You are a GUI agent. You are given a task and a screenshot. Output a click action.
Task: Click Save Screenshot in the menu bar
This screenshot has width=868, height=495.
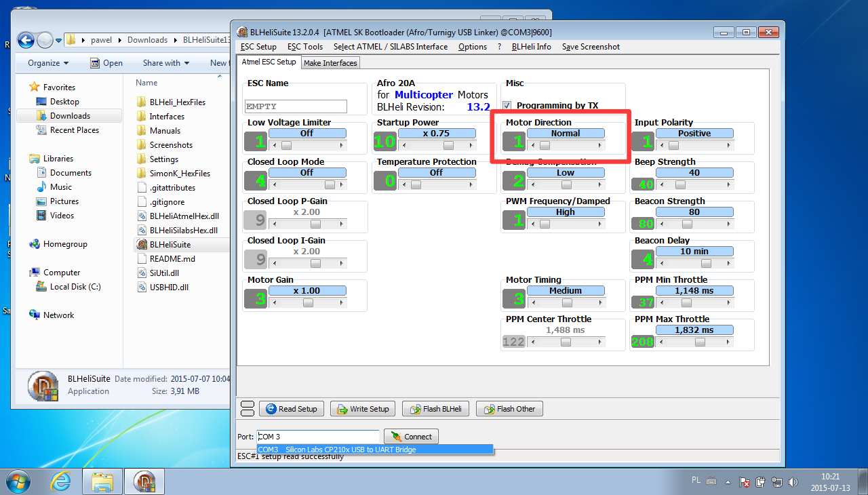point(591,47)
